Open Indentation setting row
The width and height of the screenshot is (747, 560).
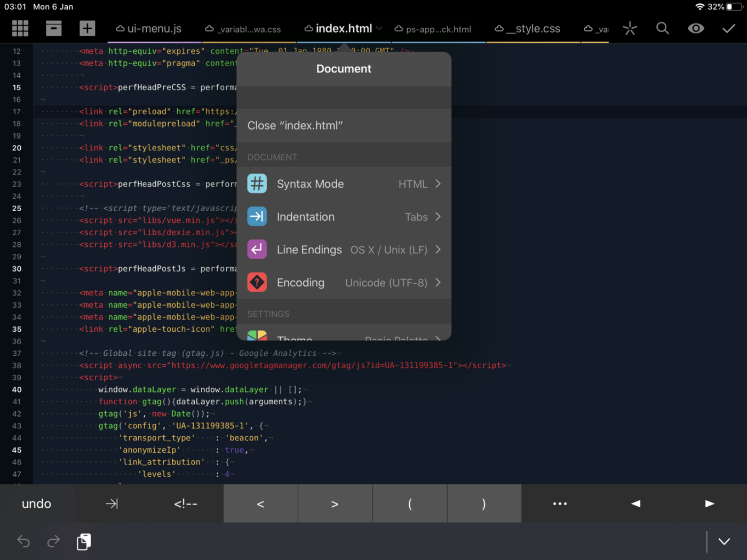tap(344, 217)
